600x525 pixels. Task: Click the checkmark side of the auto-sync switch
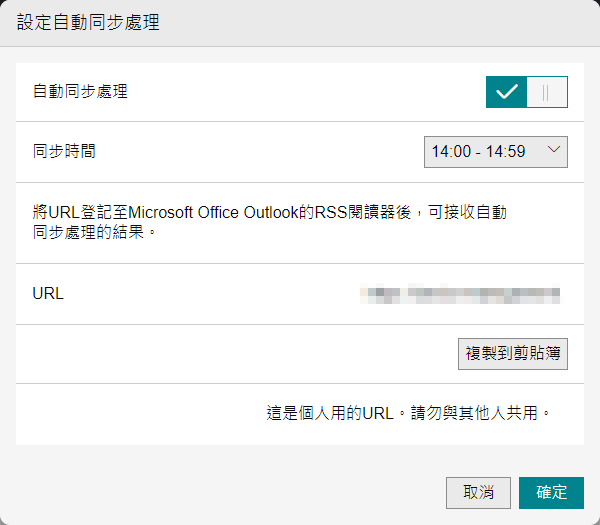507,92
